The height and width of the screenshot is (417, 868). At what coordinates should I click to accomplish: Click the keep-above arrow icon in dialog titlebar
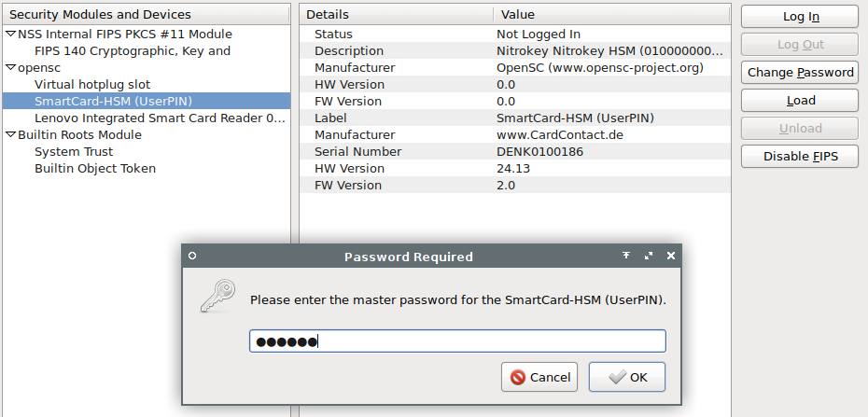(626, 256)
